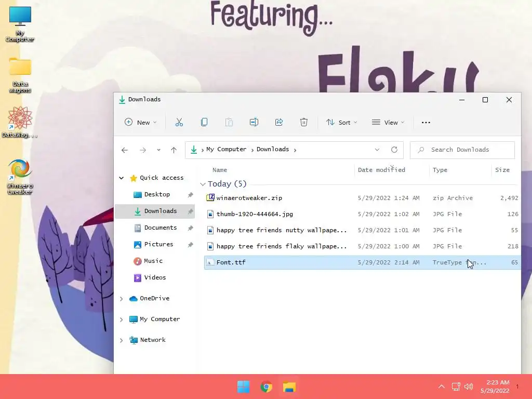Select thumb-1920-444664.jpg file
Image resolution: width=532 pixels, height=399 pixels.
(x=362, y=214)
